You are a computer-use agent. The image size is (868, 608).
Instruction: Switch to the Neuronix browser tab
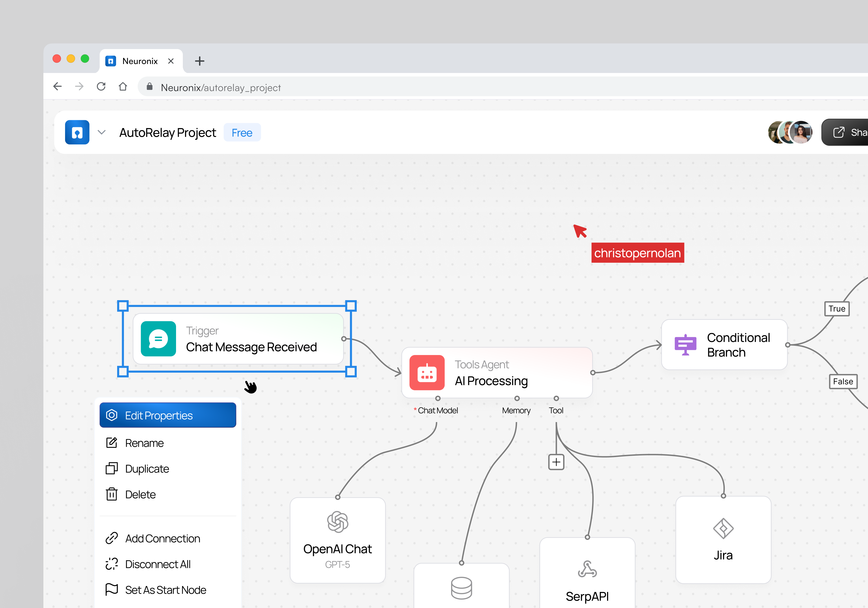click(140, 61)
